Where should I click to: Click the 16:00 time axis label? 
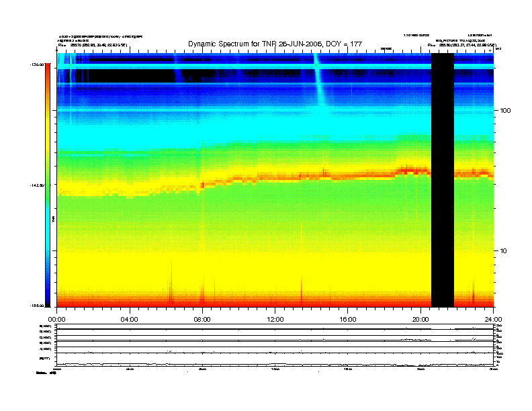348,320
